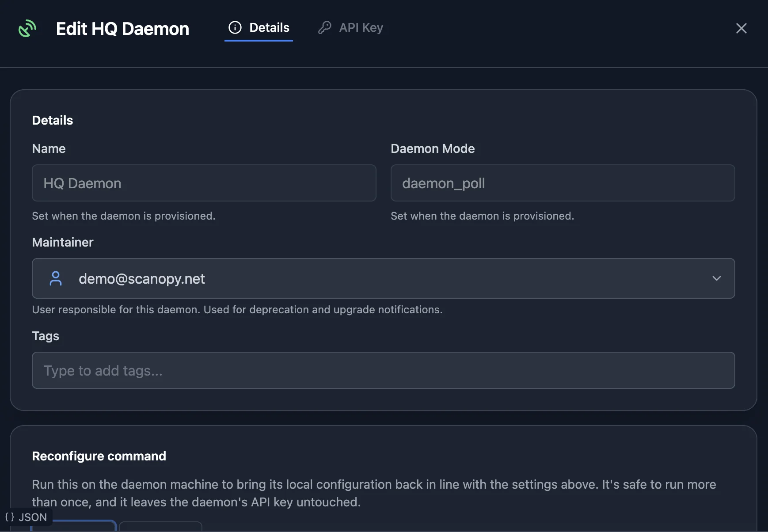Image resolution: width=768 pixels, height=532 pixels.
Task: Focus the Tags input field
Action: click(x=384, y=370)
